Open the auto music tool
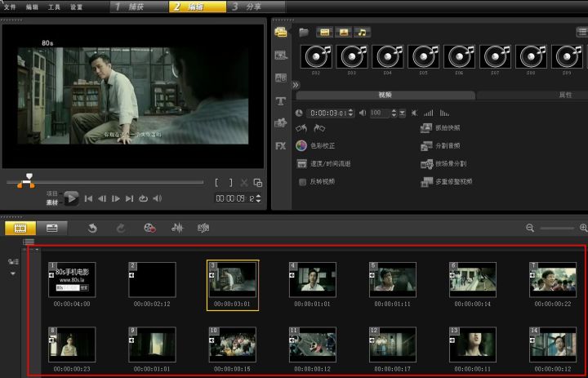 (x=203, y=228)
